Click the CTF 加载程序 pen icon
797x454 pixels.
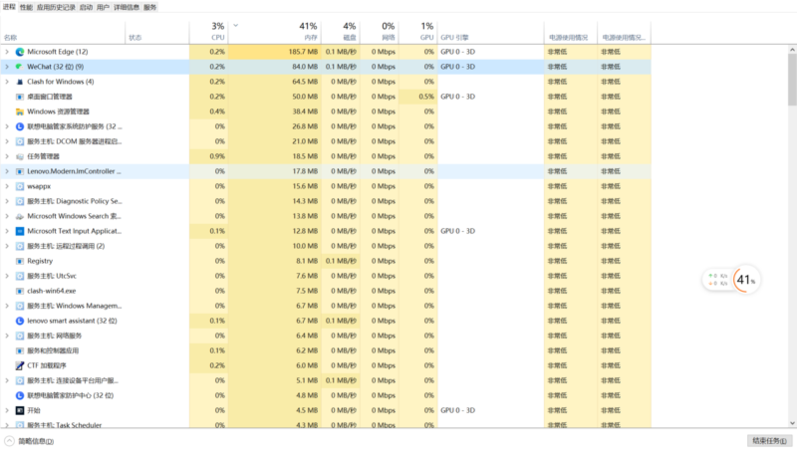tap(19, 365)
